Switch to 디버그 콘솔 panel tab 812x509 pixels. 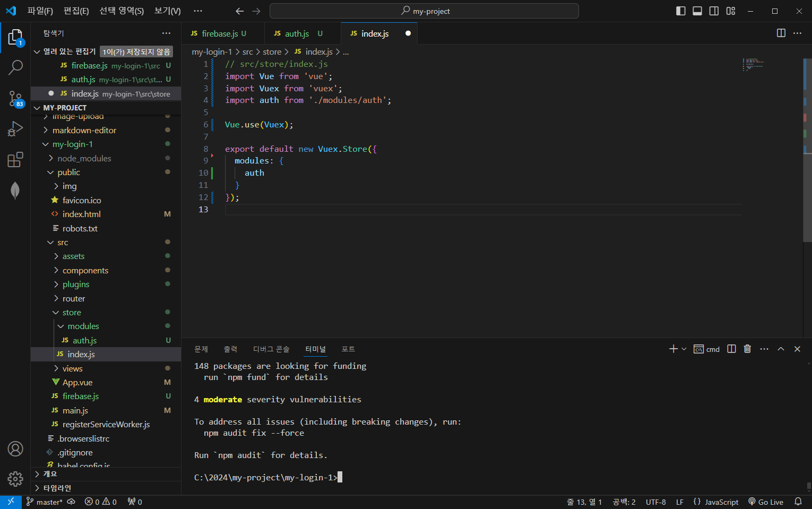pyautogui.click(x=271, y=349)
